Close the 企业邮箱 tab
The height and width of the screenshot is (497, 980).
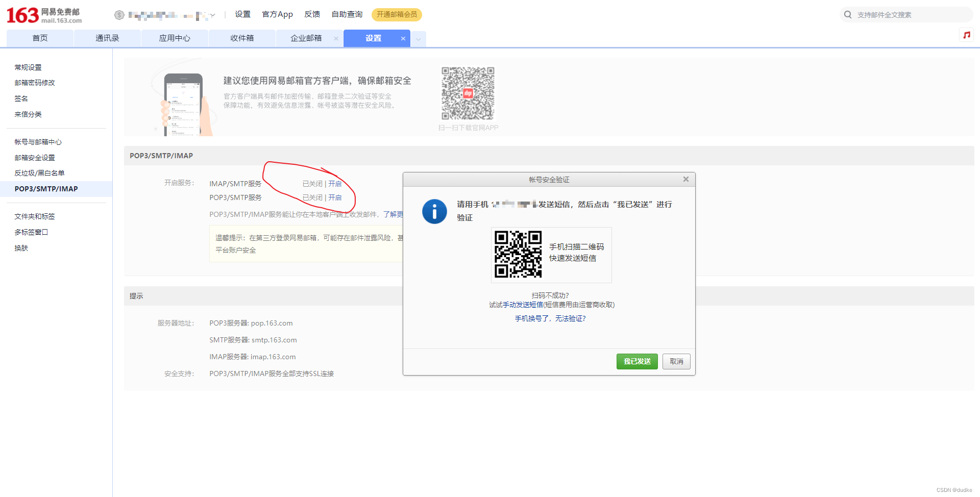coord(336,38)
